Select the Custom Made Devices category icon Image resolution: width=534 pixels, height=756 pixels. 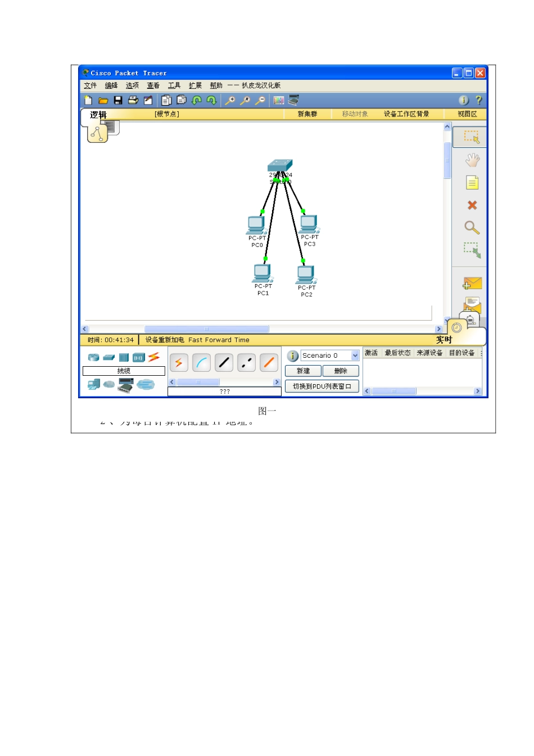tap(126, 385)
